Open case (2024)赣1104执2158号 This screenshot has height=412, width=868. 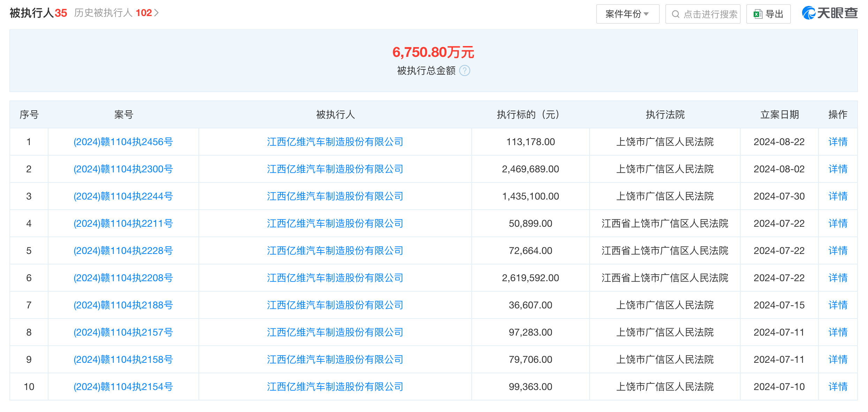coord(123,360)
